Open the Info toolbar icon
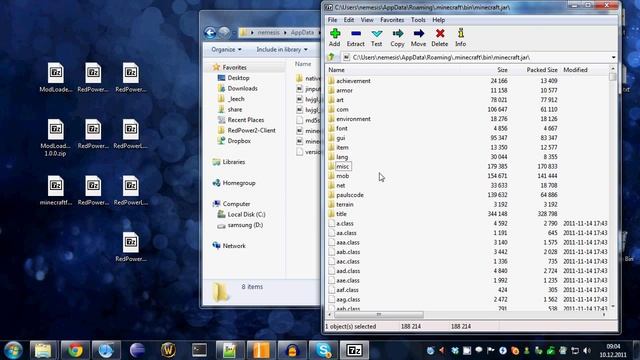640x360 pixels. pyautogui.click(x=460, y=38)
